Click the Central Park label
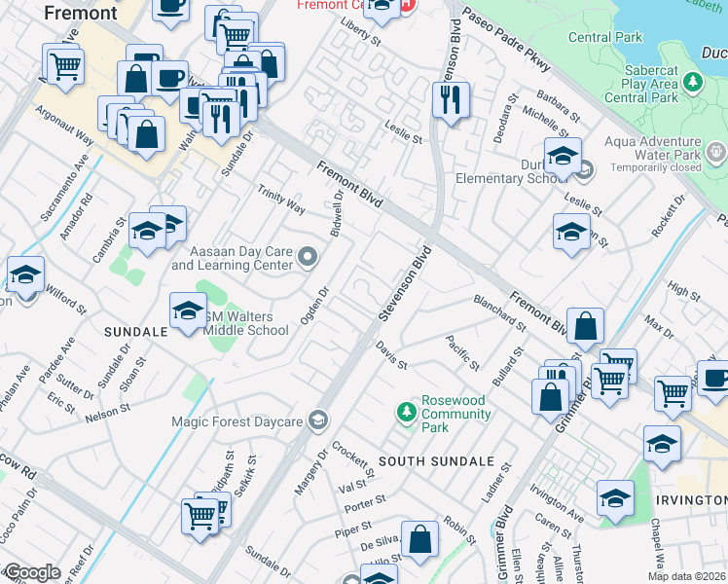Image resolution: width=728 pixels, height=584 pixels. [605, 37]
